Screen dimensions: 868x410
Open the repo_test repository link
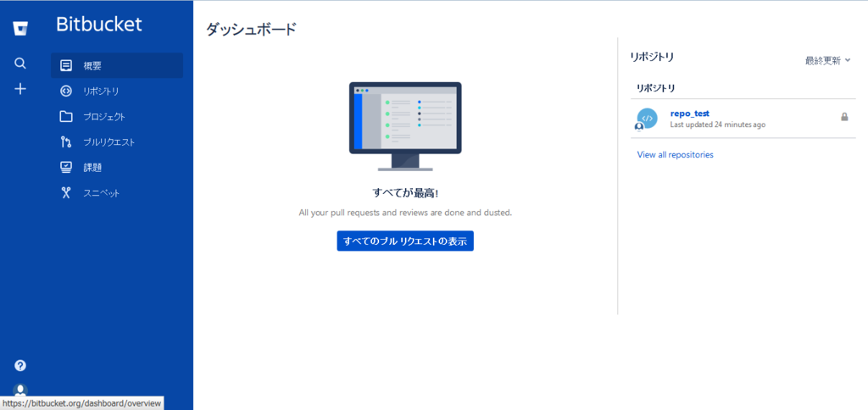pos(690,114)
